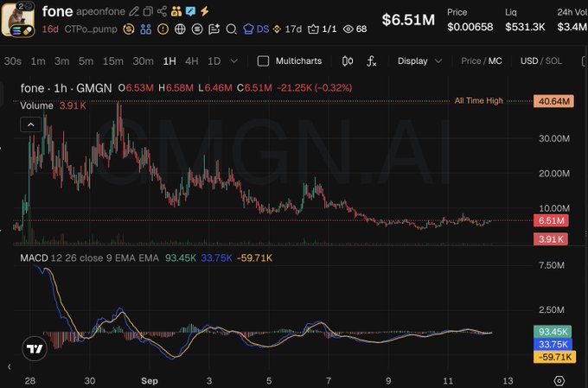Select the 30s timeframe

(x=13, y=60)
